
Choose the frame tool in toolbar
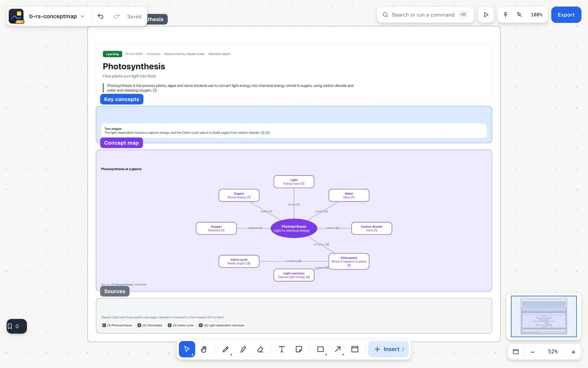[355, 349]
